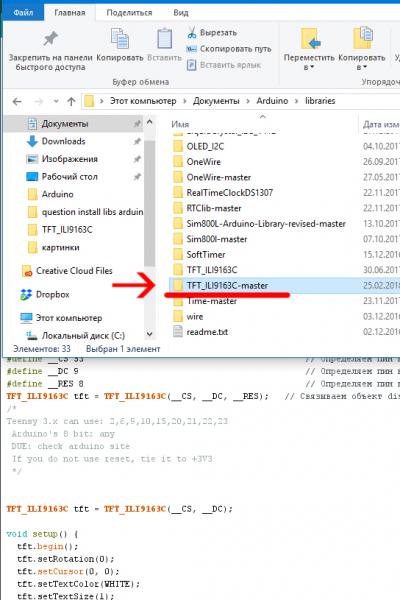Viewport: 400px width, 600px height.
Task: Select Dropbox in the navigation pane
Action: point(52,294)
